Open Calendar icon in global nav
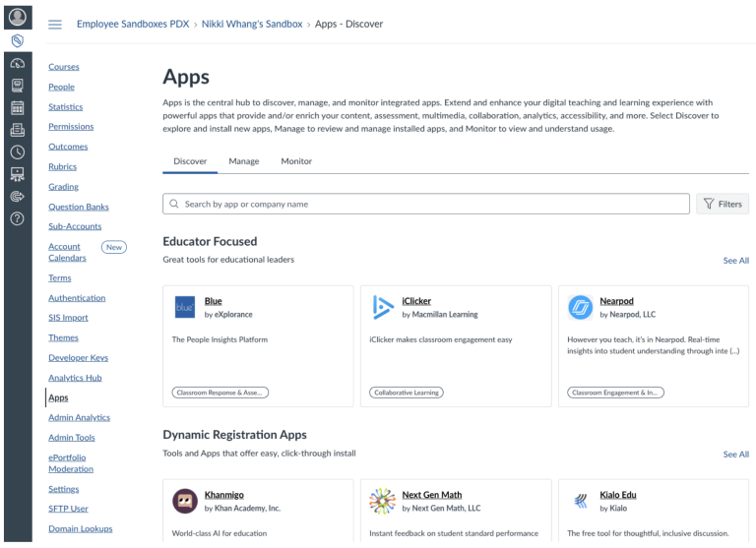Image resolution: width=756 pixels, height=548 pixels. click(x=18, y=108)
